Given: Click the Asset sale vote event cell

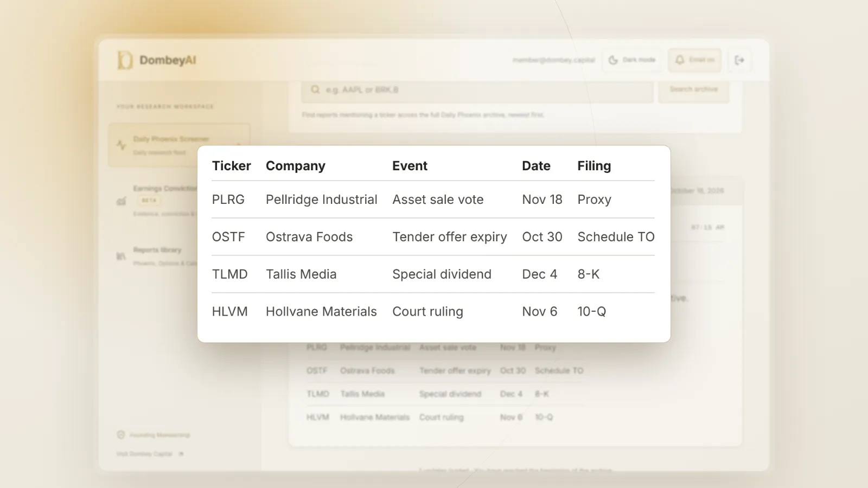Looking at the screenshot, I should click(438, 200).
